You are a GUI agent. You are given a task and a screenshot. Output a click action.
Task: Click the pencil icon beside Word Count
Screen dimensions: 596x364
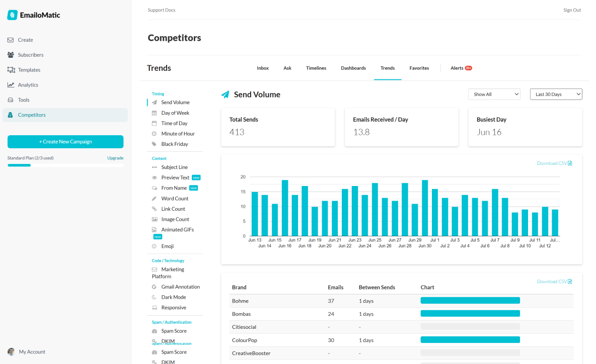tap(155, 199)
